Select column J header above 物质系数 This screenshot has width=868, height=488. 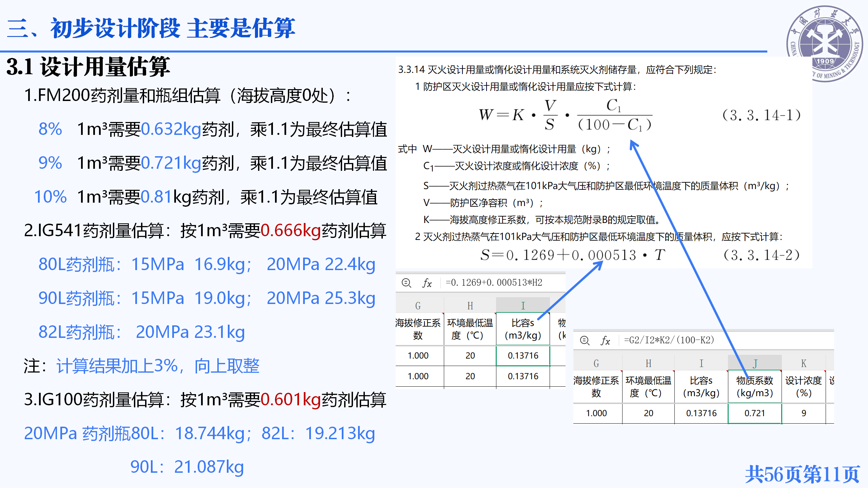point(755,363)
